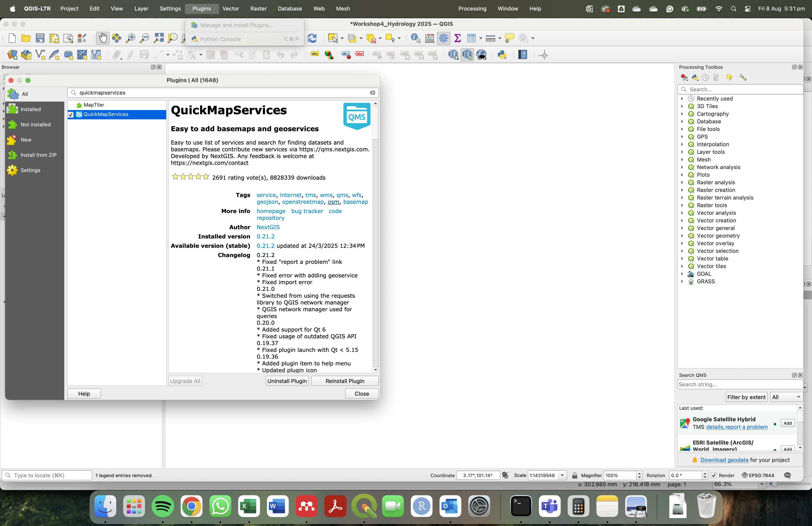The width and height of the screenshot is (812, 526).
Task: Click the Refresh map icon
Action: coord(312,38)
